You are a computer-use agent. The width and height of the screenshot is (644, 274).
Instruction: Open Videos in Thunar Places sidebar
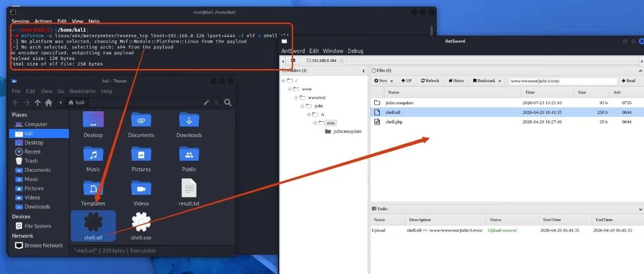(x=32, y=197)
